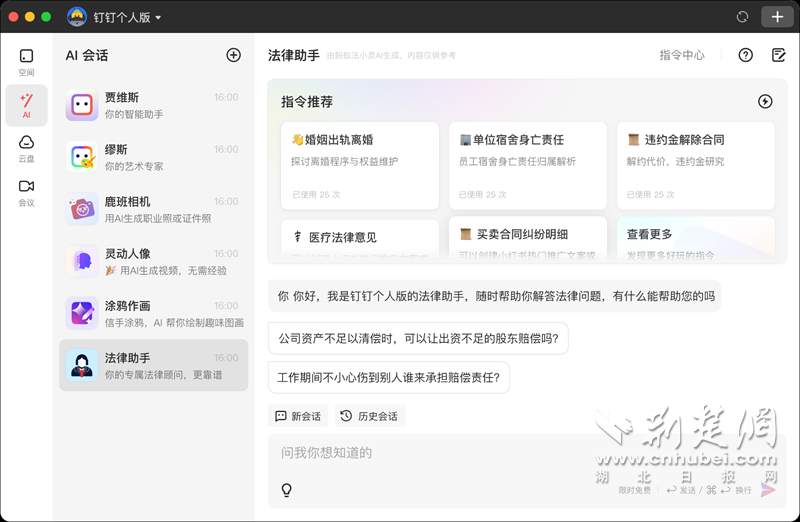Viewport: 800px width, 522px height.
Task: Click text 你的专属法律顾问，更靠谱
Action: coord(163,375)
